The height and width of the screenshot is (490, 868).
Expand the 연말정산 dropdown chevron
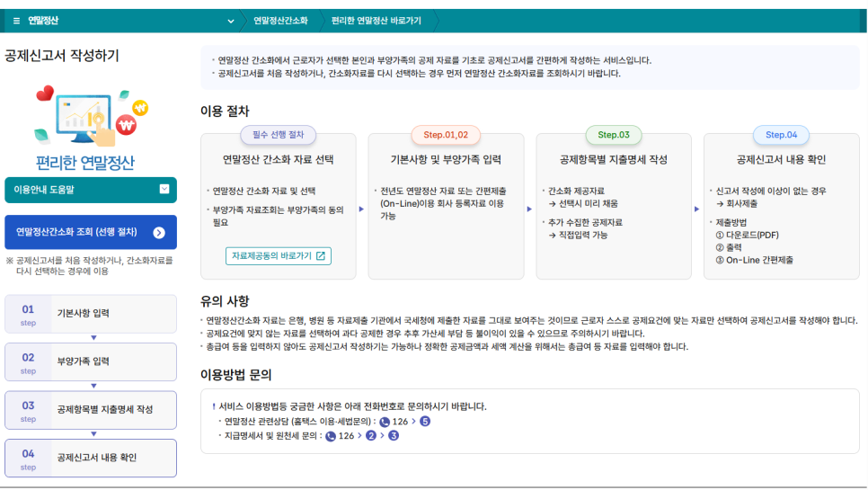tap(230, 21)
